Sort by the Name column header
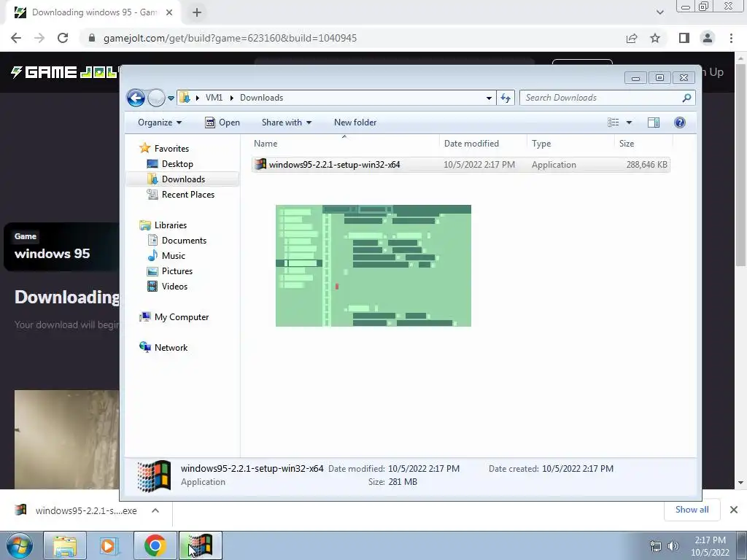This screenshot has height=560, width=747. [x=344, y=144]
